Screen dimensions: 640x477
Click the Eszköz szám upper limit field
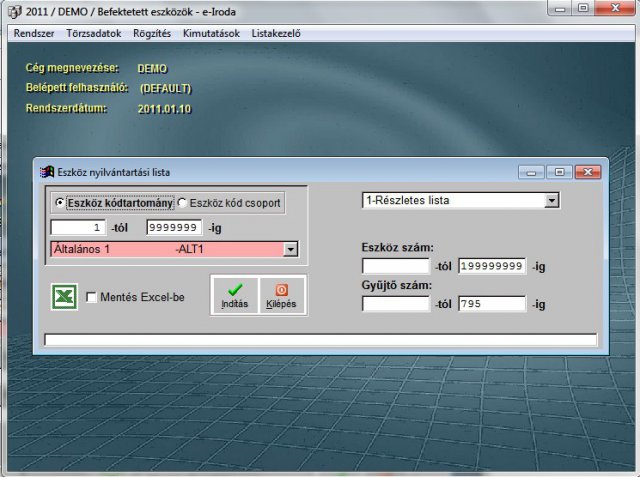pyautogui.click(x=492, y=266)
